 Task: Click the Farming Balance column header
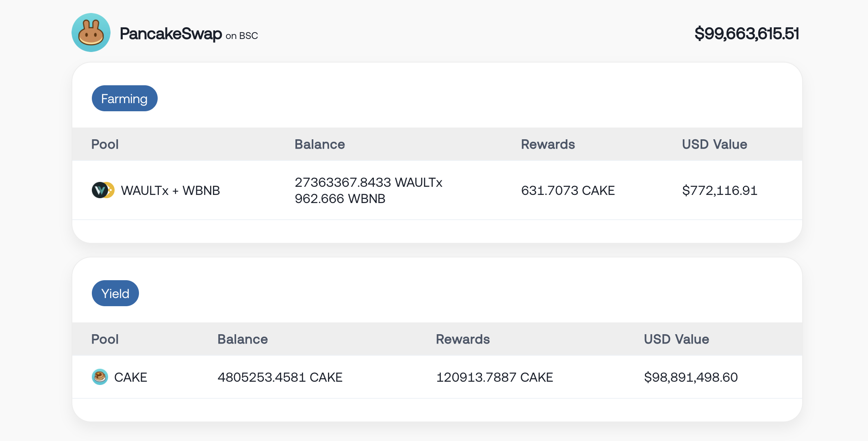pyautogui.click(x=320, y=144)
